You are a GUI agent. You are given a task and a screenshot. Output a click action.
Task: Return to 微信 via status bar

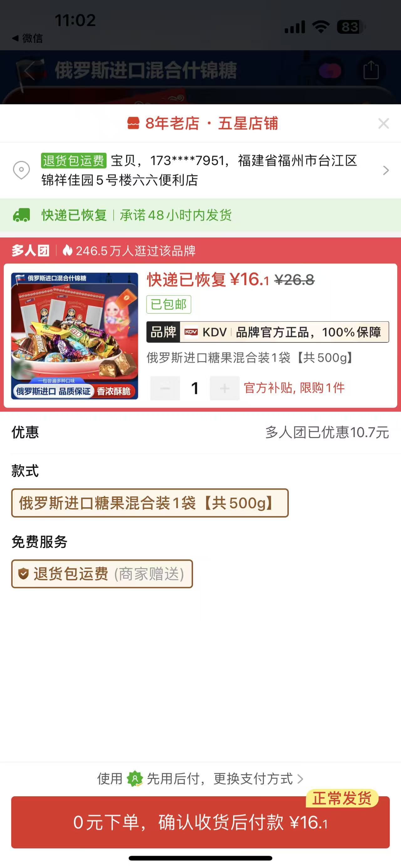(28, 38)
